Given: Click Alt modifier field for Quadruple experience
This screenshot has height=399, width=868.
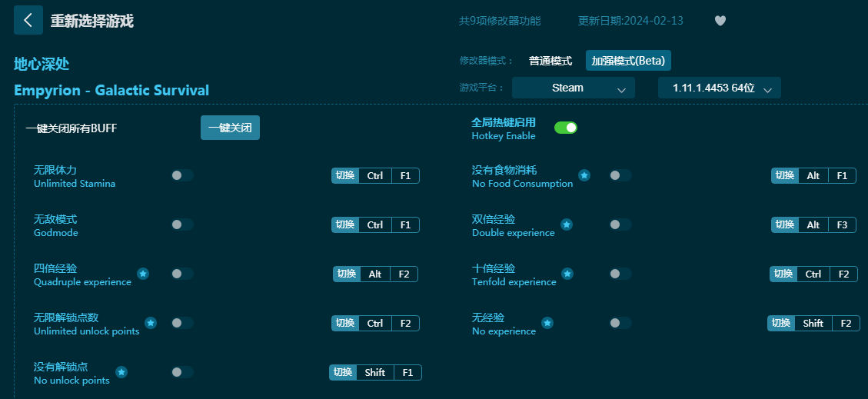Looking at the screenshot, I should 374,274.
